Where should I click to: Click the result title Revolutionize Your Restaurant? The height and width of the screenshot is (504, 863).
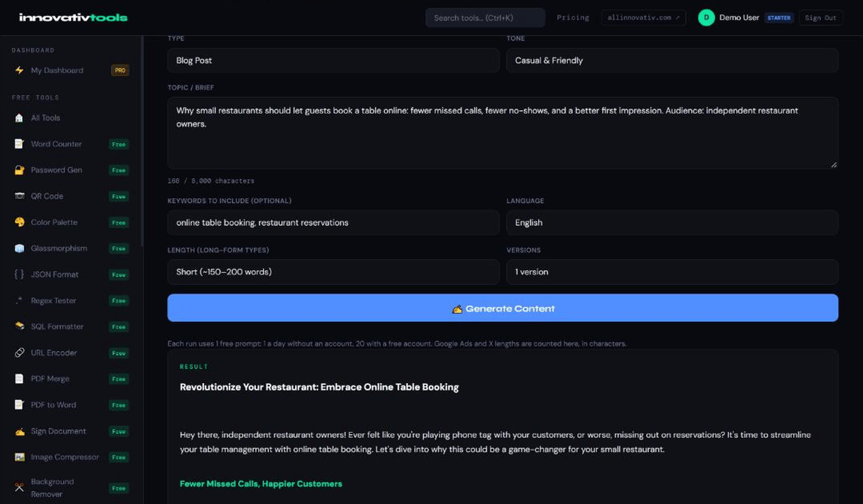319,387
